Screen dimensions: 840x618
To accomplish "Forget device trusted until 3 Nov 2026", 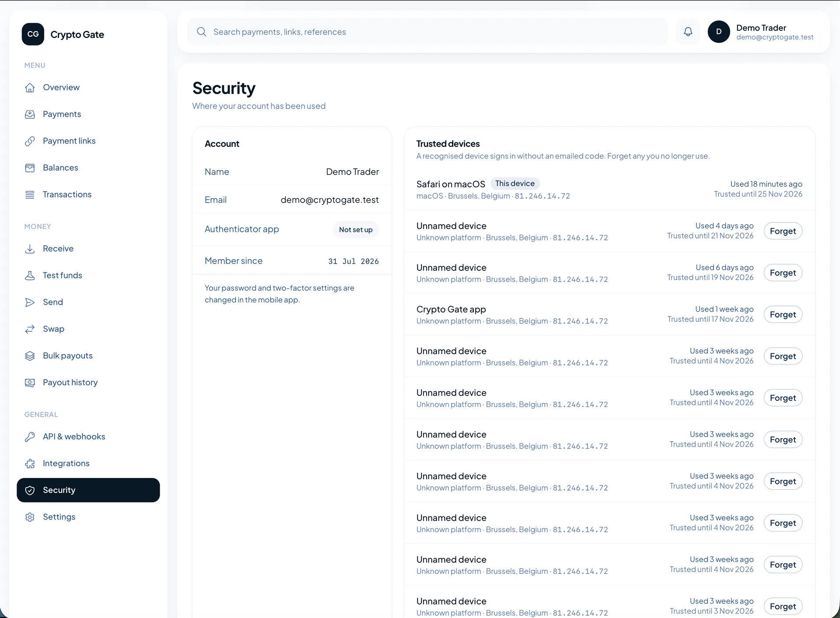I will click(783, 607).
